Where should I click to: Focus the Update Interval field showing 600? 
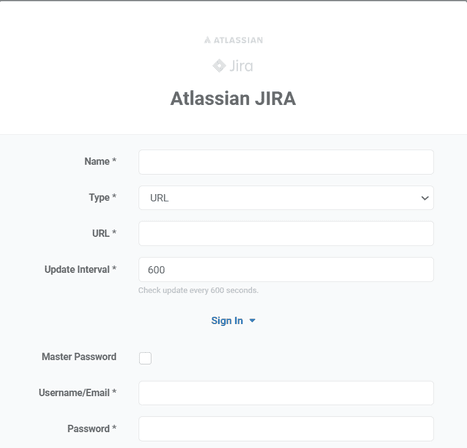286,269
